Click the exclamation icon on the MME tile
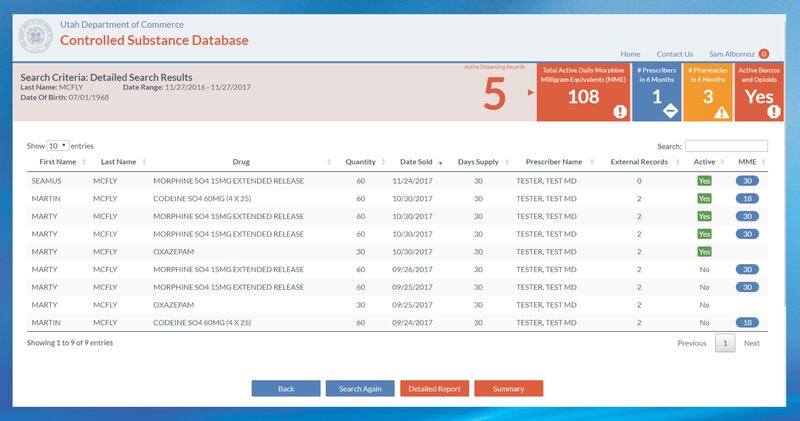This screenshot has height=421, width=800. coord(620,112)
